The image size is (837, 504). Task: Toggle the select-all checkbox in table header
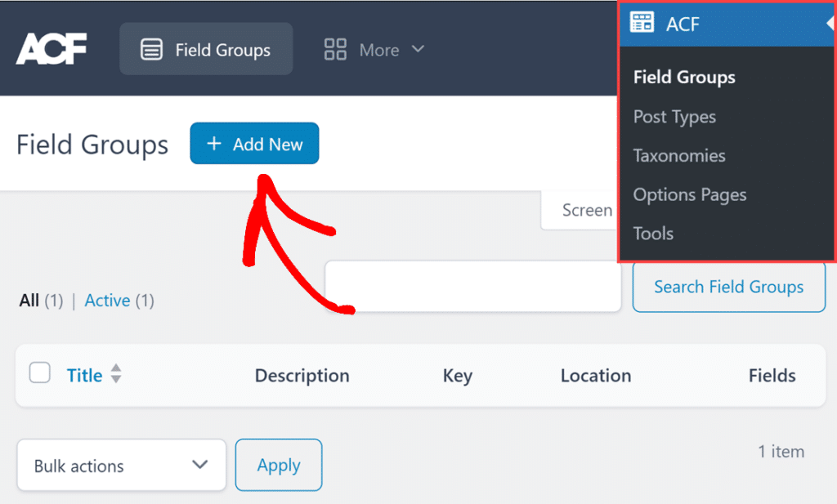click(x=39, y=372)
